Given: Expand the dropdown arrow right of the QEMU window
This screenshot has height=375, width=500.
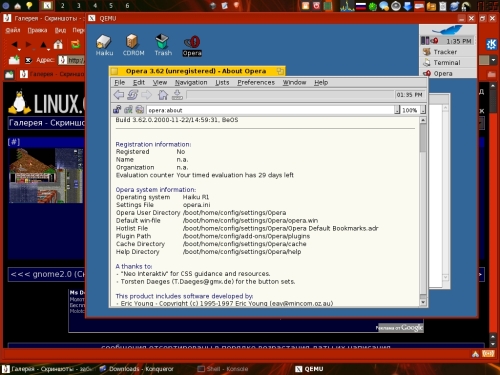Looking at the screenshot, I should (x=494, y=60).
